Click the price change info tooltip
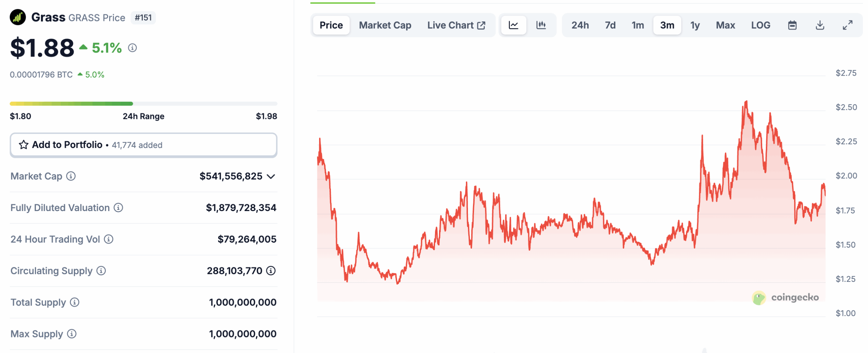Viewport: 868px width, 353px height. [132, 48]
